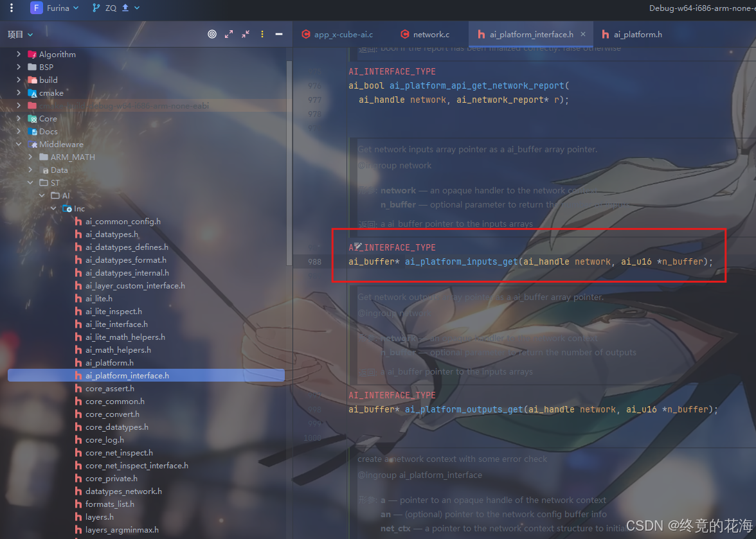Open the 项目 view dropdown
The width and height of the screenshot is (756, 539).
(21, 34)
